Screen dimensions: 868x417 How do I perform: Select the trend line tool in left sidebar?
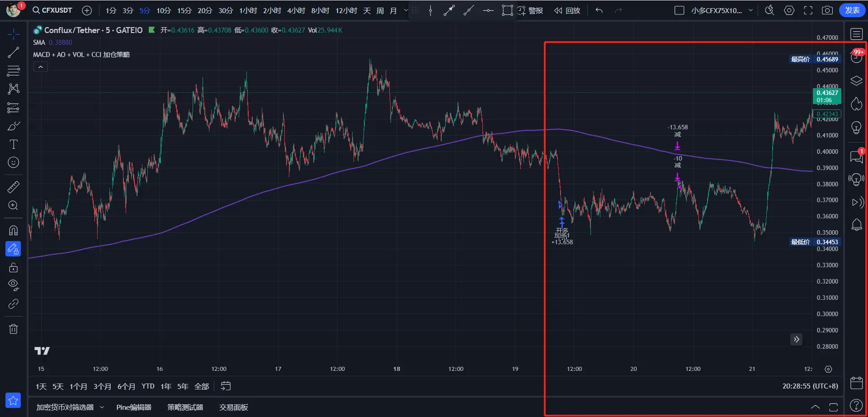click(x=14, y=52)
